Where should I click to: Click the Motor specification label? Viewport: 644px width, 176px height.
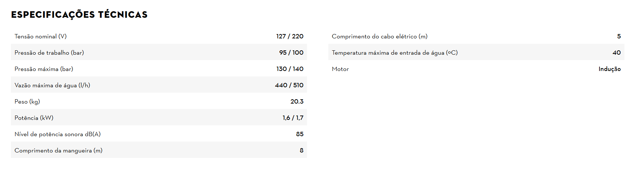(x=340, y=69)
